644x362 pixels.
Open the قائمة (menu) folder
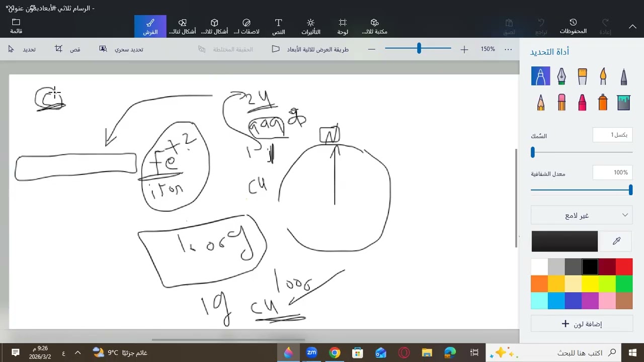point(16,26)
